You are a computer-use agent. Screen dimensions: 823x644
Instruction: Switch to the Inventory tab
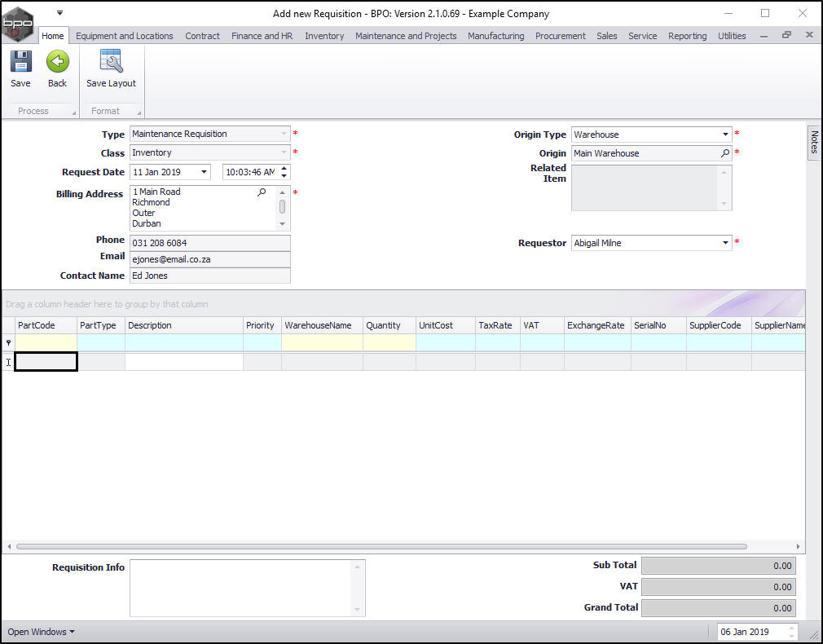coord(324,36)
